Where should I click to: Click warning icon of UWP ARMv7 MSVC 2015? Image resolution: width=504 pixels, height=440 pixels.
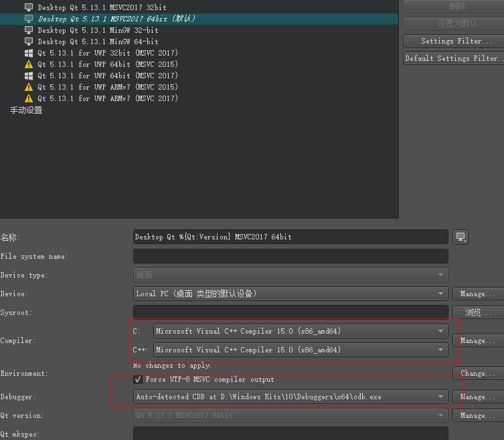coord(29,87)
